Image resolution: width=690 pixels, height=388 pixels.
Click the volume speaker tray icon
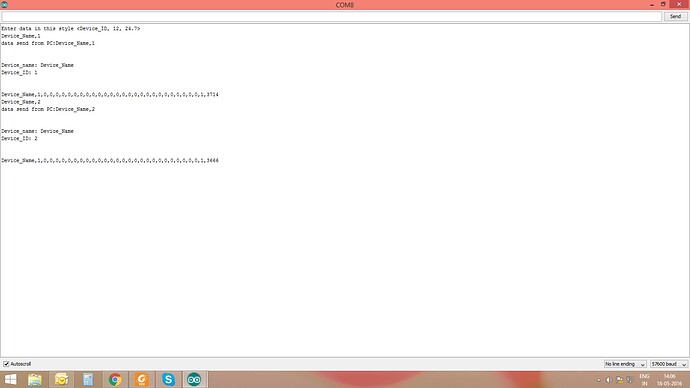(609, 380)
